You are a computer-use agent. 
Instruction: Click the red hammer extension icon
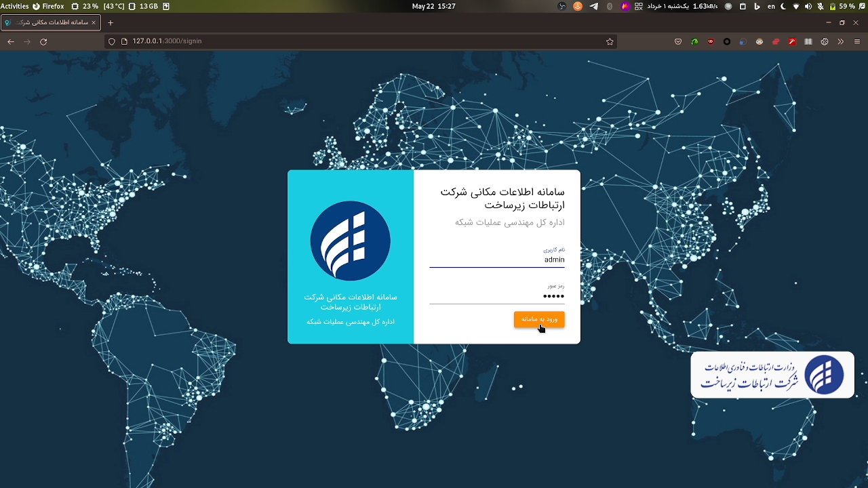(x=792, y=41)
